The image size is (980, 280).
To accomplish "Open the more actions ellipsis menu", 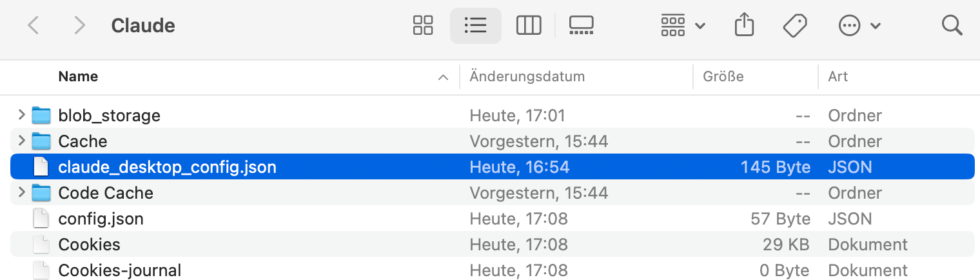I will coord(859,26).
